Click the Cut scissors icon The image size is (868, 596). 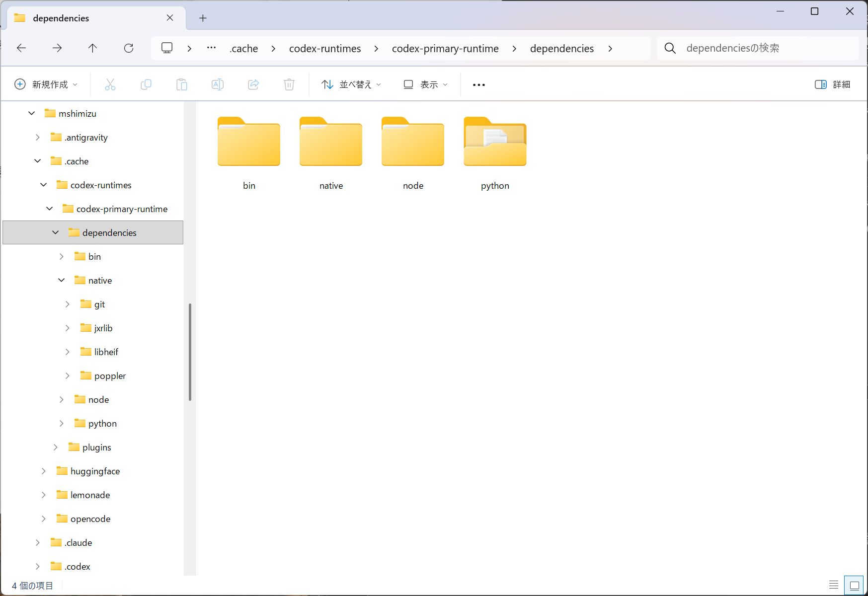point(110,84)
